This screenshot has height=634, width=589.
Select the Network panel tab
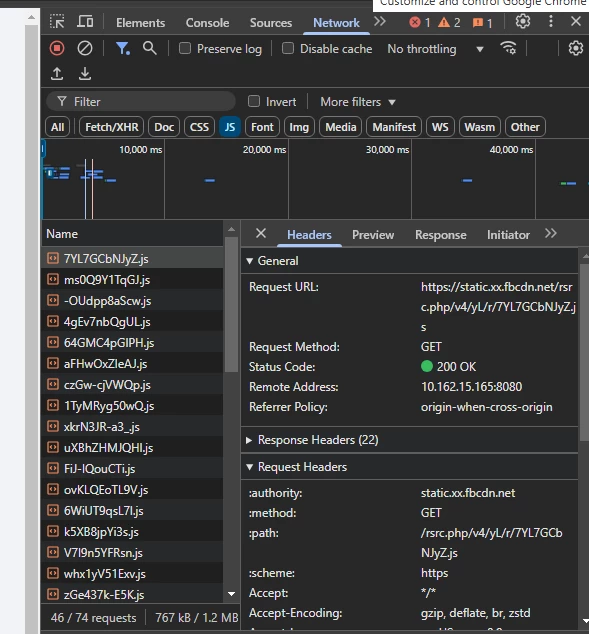(x=336, y=23)
